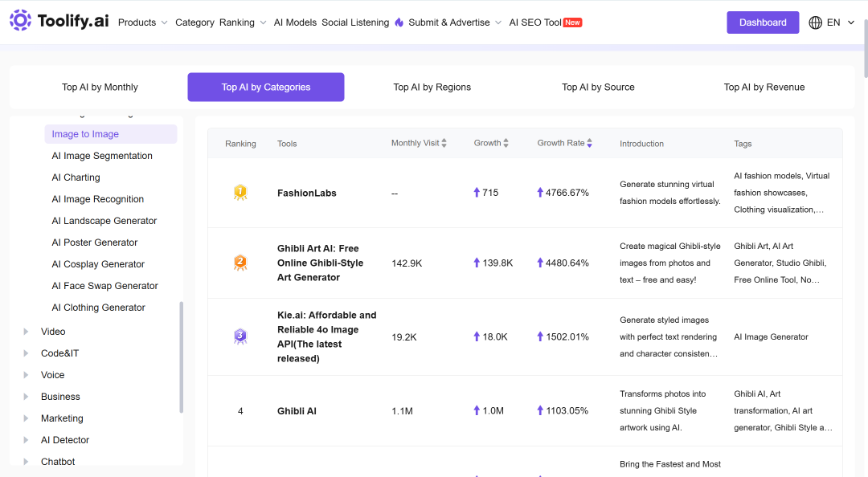The height and width of the screenshot is (477, 868).
Task: Select AI Cosplay Generator category
Action: tap(98, 264)
